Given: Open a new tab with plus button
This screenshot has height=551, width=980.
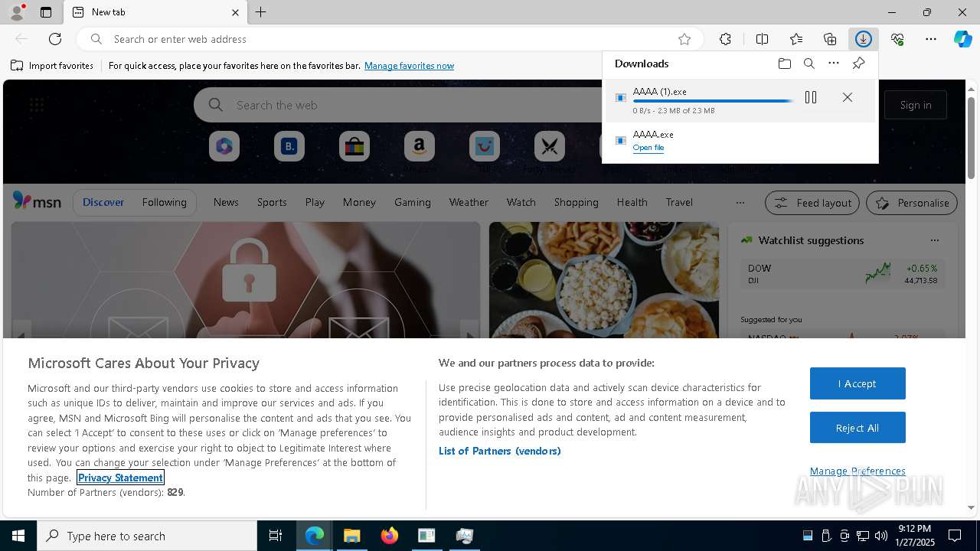Looking at the screenshot, I should [261, 12].
